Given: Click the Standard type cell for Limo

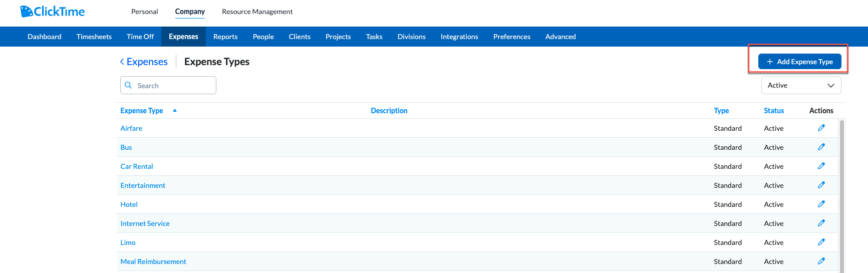Looking at the screenshot, I should pyautogui.click(x=728, y=242).
